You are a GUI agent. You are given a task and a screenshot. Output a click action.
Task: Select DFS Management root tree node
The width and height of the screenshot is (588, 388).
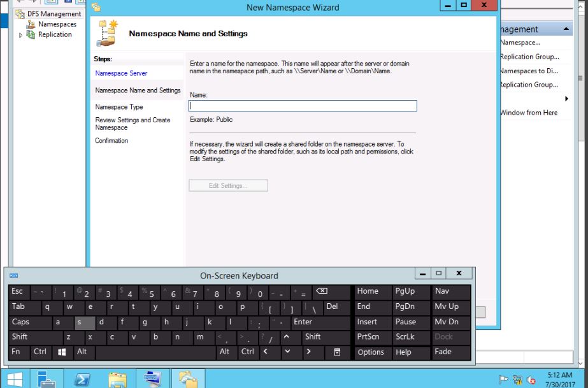(x=54, y=13)
